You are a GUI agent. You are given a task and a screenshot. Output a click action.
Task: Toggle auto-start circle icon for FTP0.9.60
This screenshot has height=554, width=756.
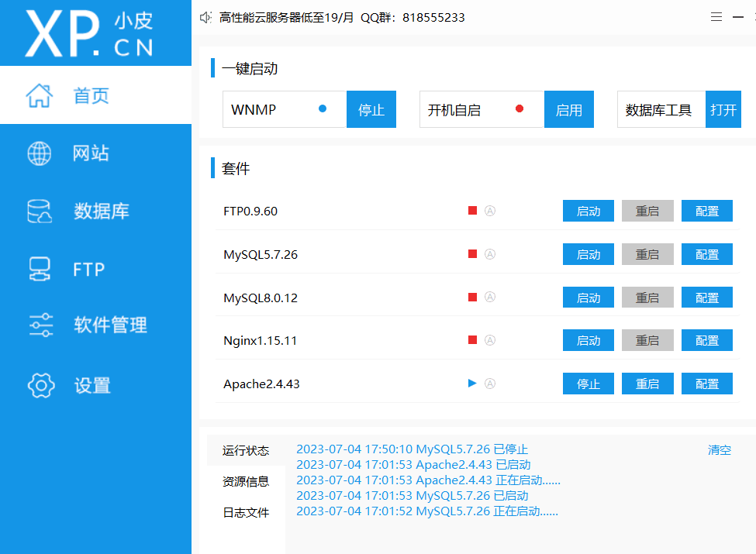click(x=490, y=211)
